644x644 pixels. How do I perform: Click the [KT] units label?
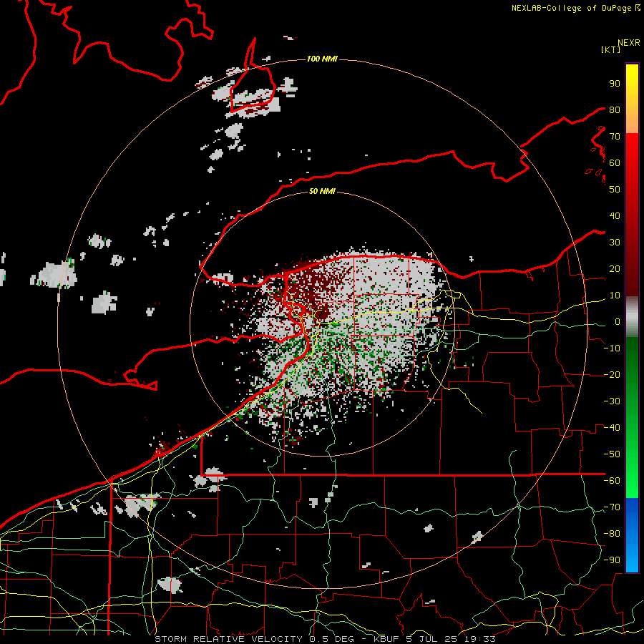[610, 49]
